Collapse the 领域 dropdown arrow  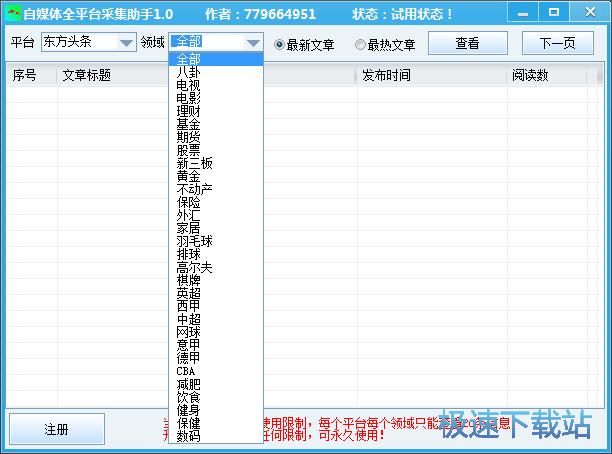tap(253, 43)
